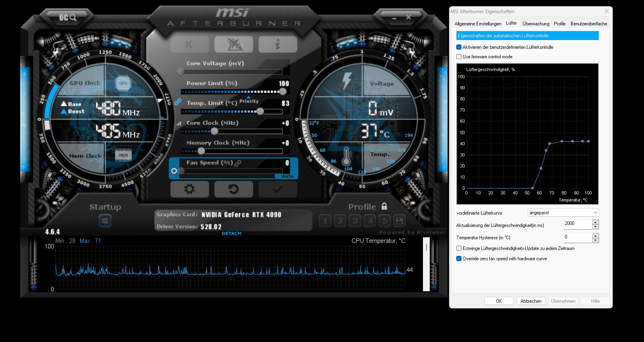This screenshot has width=644, height=342.
Task: Open the Profile tab
Action: (559, 24)
